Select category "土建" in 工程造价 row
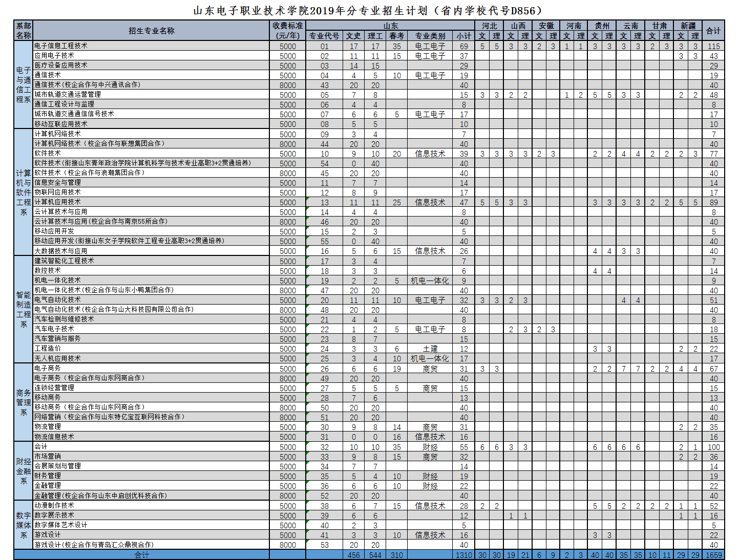 [430, 349]
